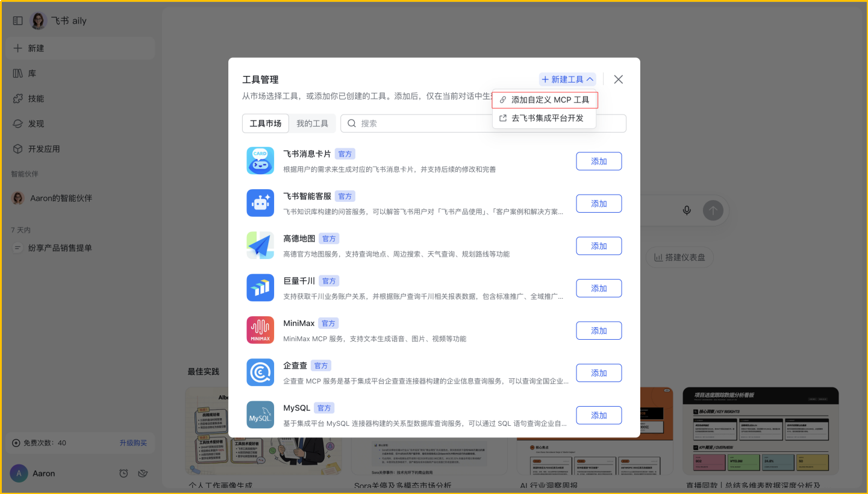
Task: Add the 巨量千川 tool
Action: [599, 289]
